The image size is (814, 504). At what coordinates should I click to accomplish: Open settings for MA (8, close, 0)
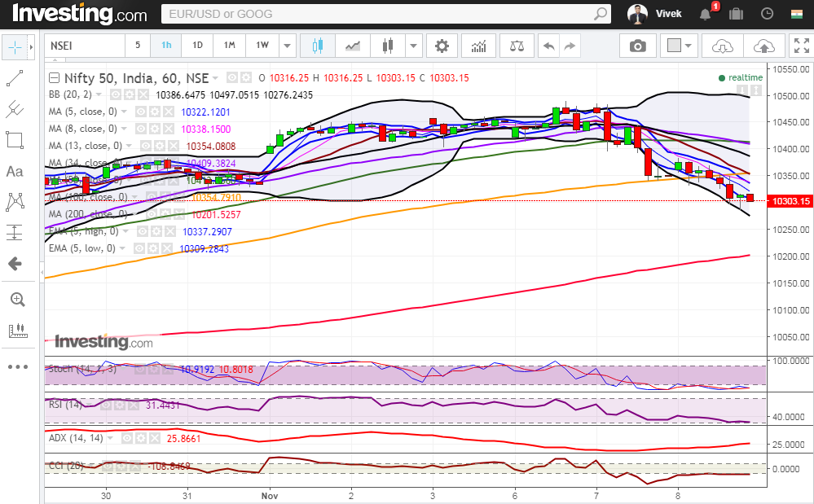pyautogui.click(x=154, y=129)
